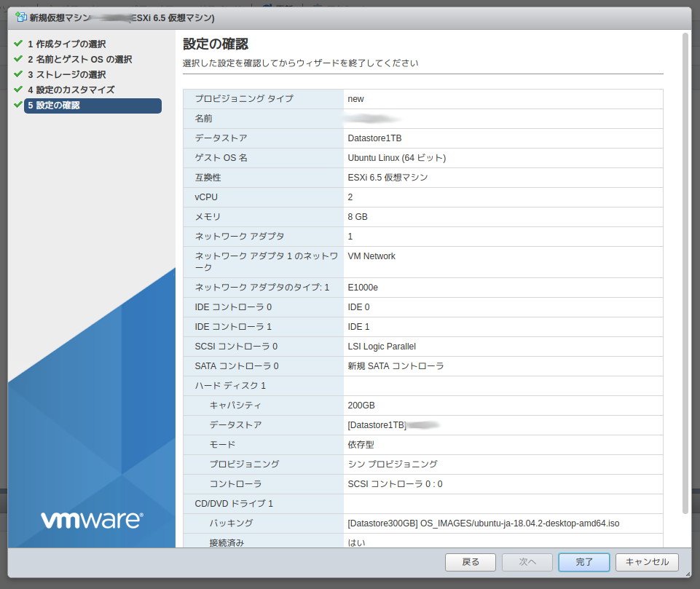Click memory value 8 GB
Image resolution: width=700 pixels, height=589 pixels.
[x=358, y=217]
